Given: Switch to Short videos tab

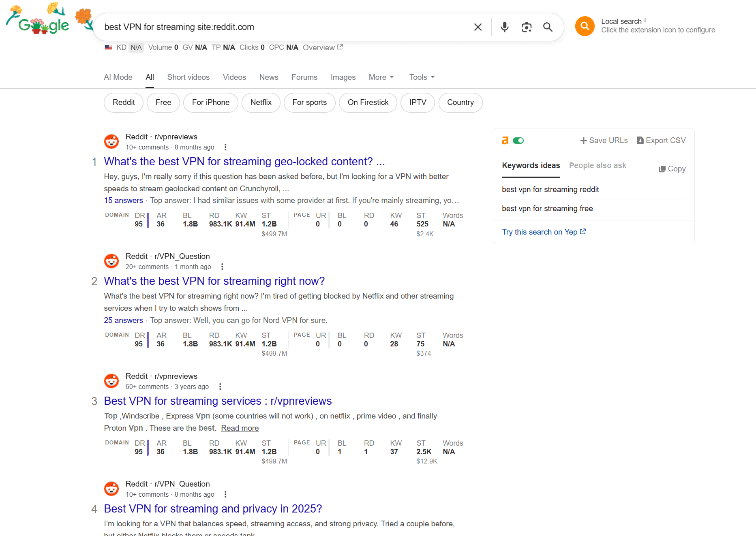Looking at the screenshot, I should (188, 77).
